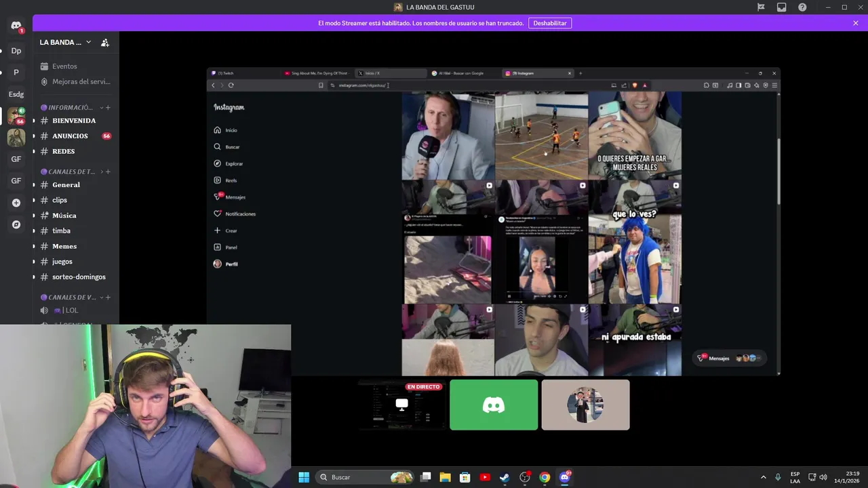Select the green Discord logo participant tile

point(494,405)
